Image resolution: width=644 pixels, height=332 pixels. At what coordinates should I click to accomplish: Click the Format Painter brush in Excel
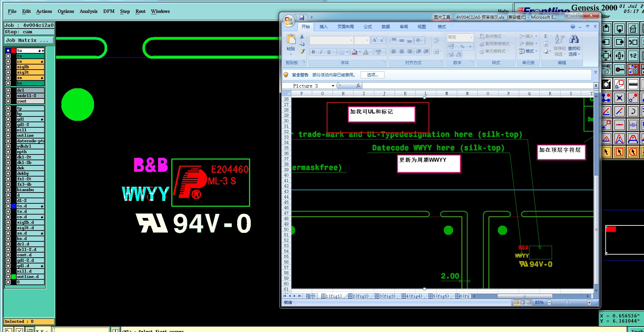pyautogui.click(x=302, y=51)
